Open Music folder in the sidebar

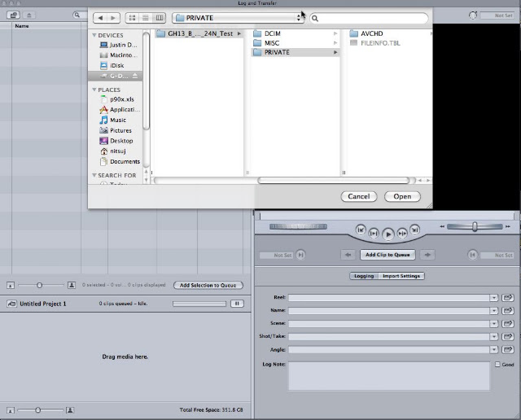tap(113, 120)
